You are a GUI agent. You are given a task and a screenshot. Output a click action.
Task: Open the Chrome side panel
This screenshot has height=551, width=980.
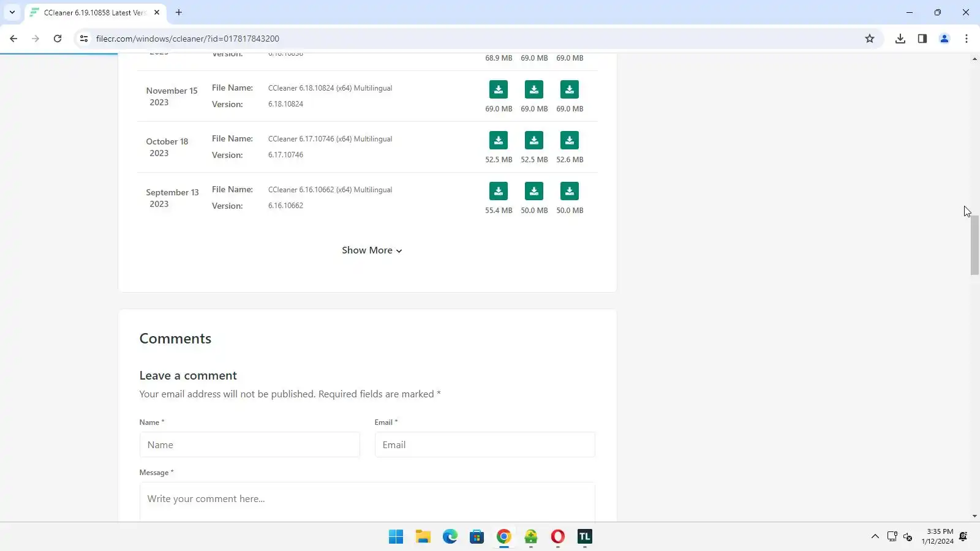[922, 39]
